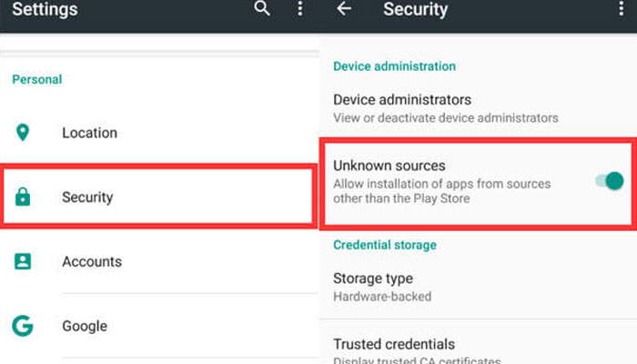Screen dimensions: 637x364
Task: Tap the Security padlock icon
Action: 23,197
